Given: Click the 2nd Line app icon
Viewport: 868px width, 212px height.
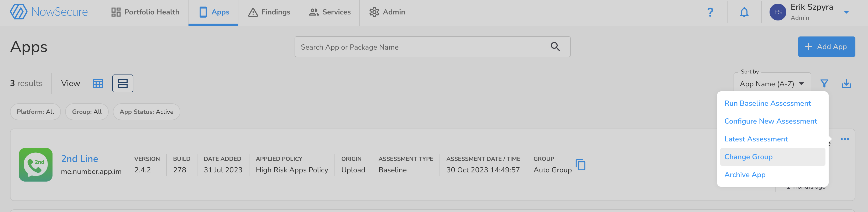Looking at the screenshot, I should 36,165.
